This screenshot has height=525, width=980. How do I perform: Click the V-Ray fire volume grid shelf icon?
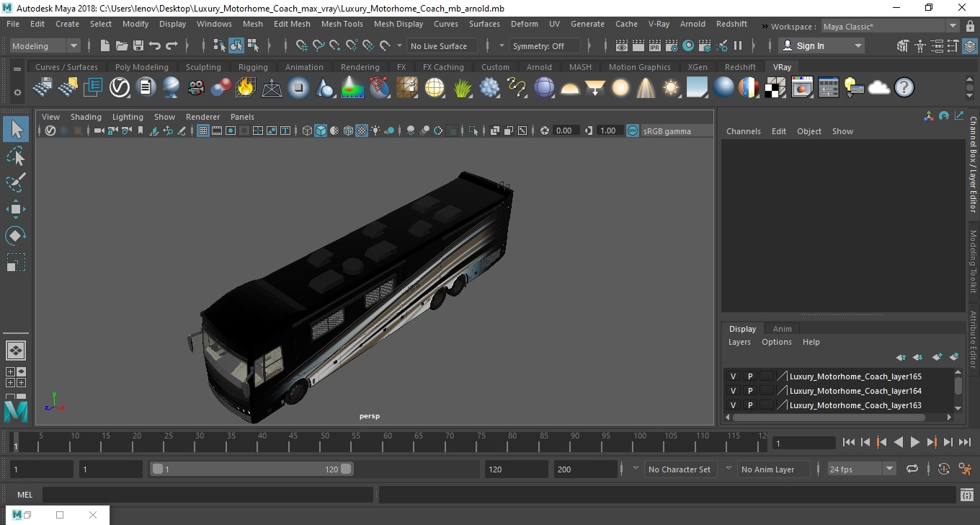pos(246,88)
